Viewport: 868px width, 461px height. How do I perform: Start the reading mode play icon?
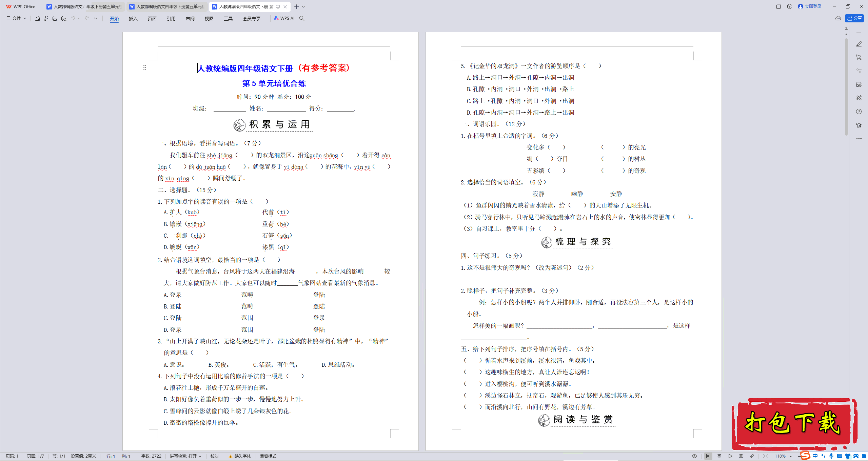(730, 456)
